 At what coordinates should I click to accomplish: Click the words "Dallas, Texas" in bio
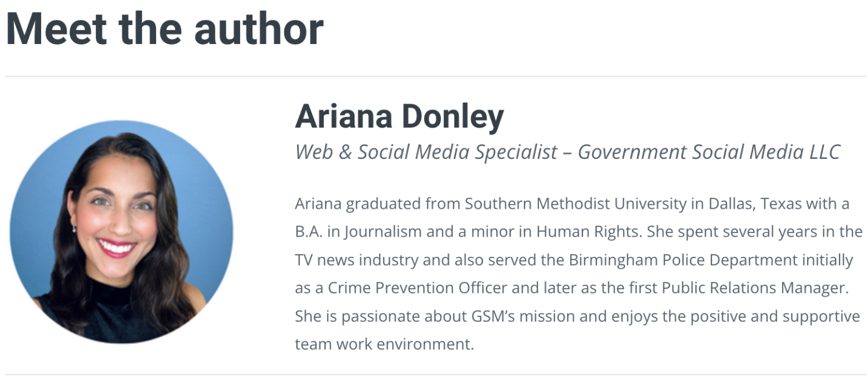(x=749, y=204)
